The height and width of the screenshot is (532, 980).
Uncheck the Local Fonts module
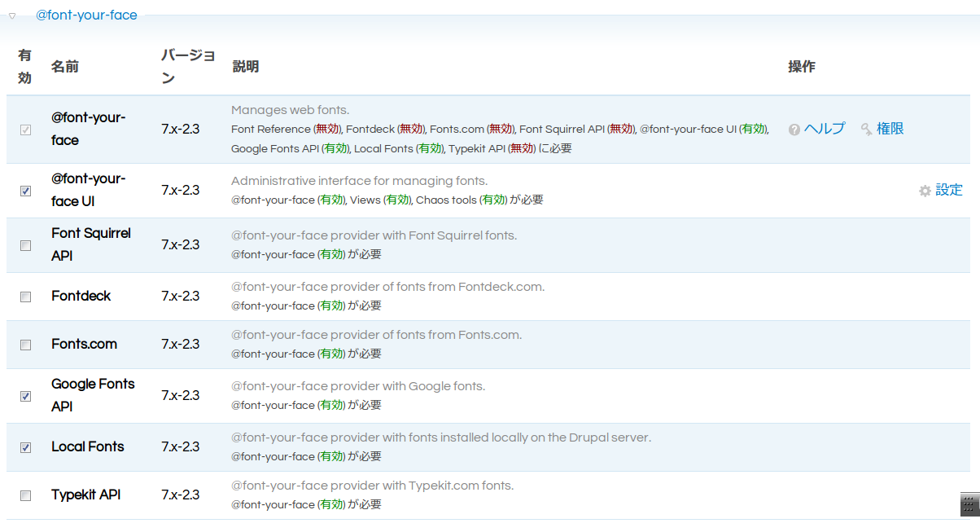coord(24,446)
